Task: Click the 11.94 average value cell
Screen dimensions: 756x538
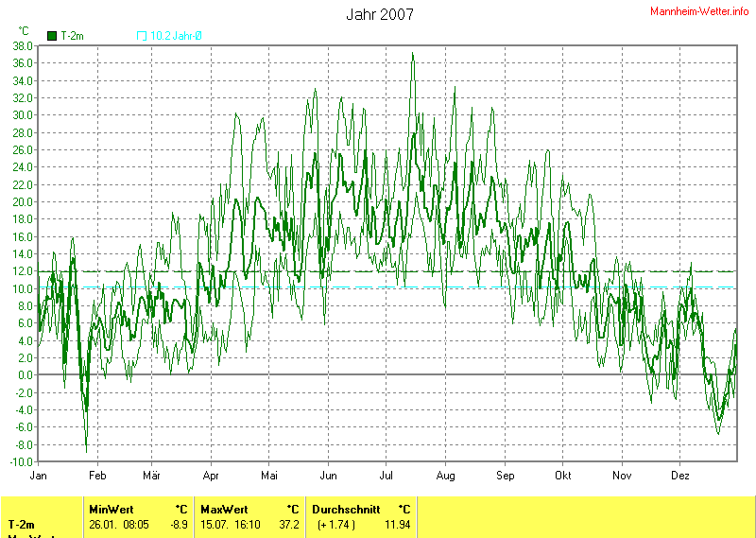Action: click(398, 524)
